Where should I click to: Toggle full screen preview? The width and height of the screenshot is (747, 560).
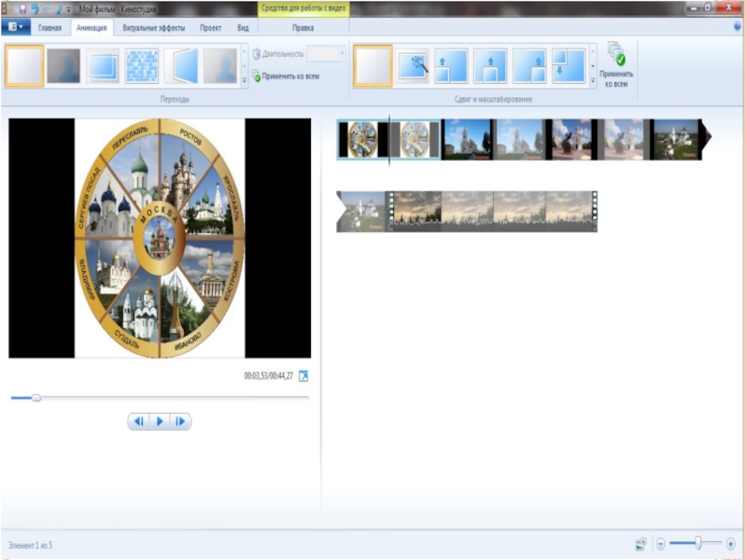pos(303,376)
